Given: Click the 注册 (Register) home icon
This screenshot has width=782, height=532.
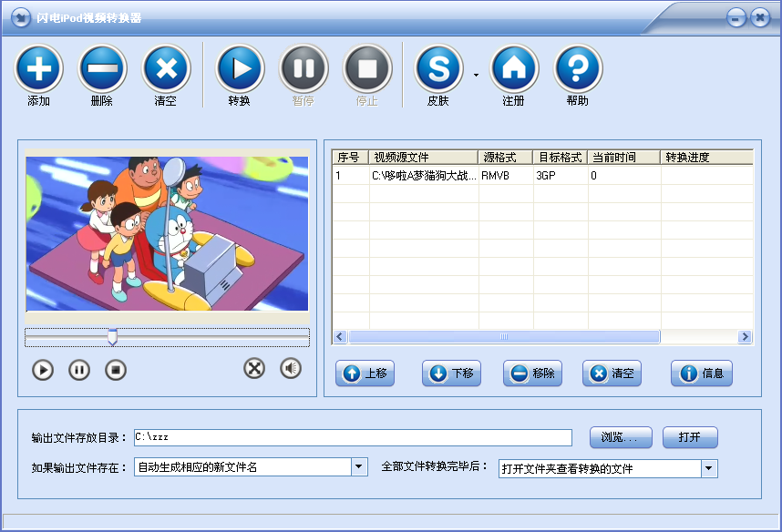Looking at the screenshot, I should click(x=514, y=69).
